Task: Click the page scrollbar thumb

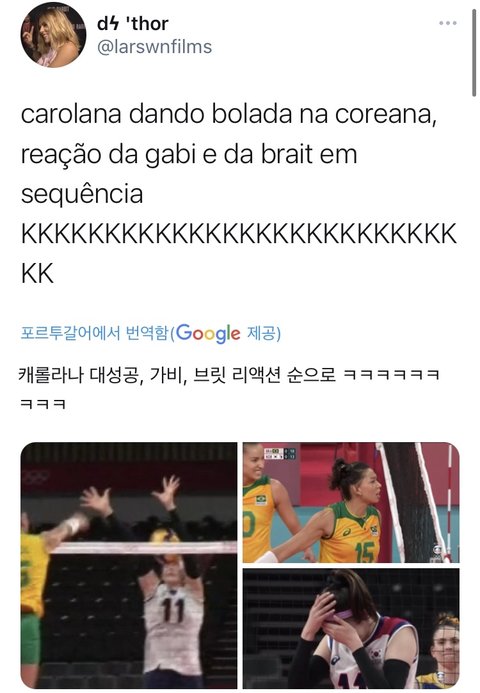Action: point(474,51)
